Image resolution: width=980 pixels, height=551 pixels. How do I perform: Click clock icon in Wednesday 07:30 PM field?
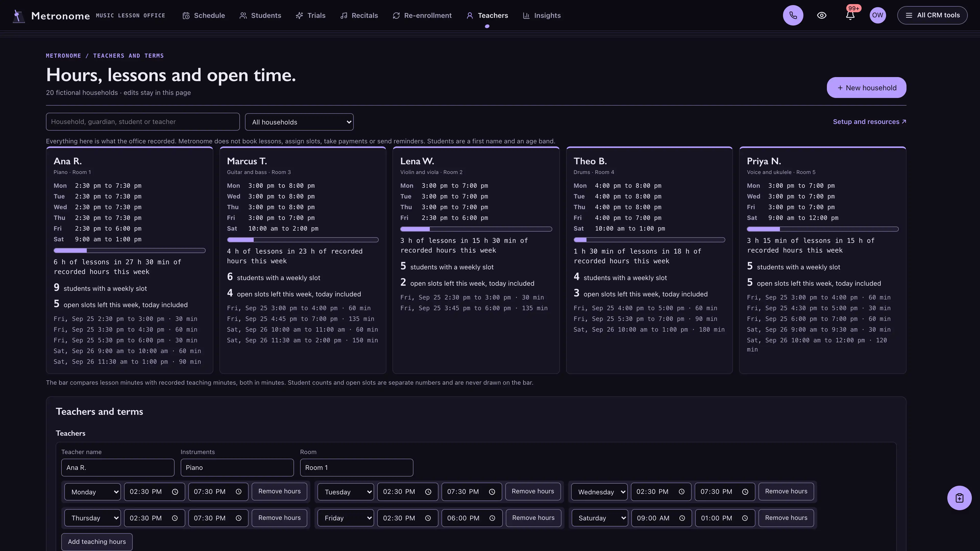tap(745, 492)
